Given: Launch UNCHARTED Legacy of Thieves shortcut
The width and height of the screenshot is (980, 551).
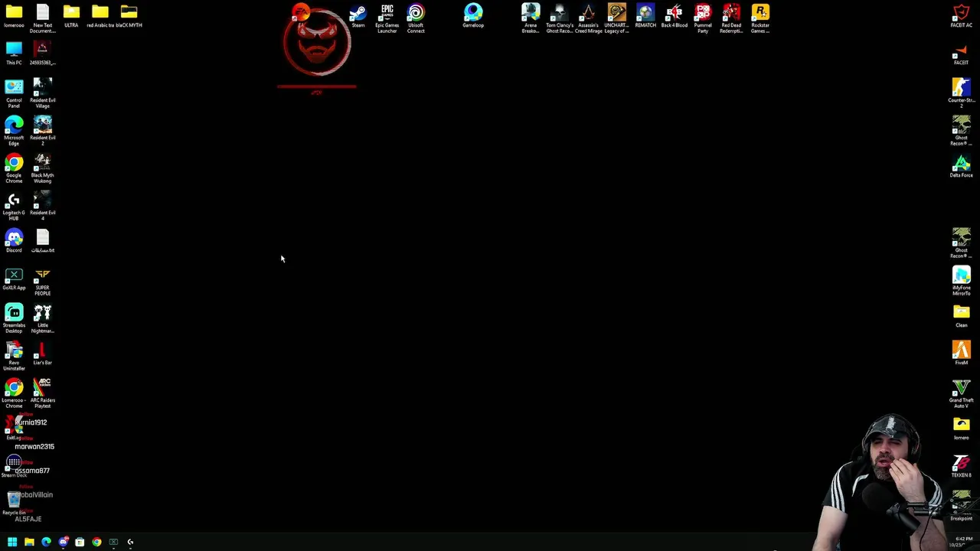Looking at the screenshot, I should pos(617,18).
